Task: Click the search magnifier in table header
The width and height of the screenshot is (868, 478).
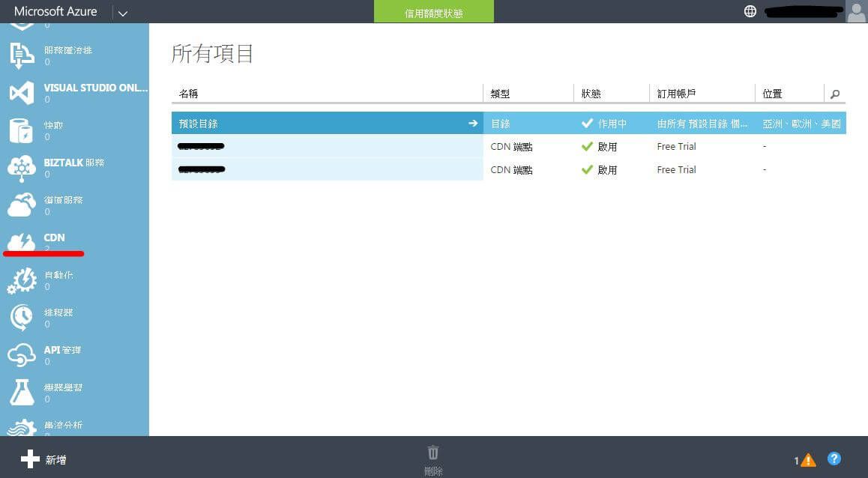Action: (x=835, y=94)
